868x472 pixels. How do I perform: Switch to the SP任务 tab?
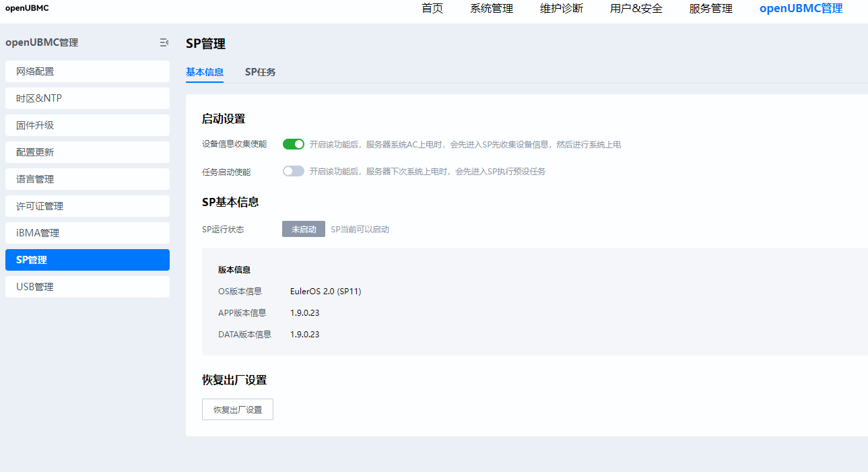[x=260, y=72]
